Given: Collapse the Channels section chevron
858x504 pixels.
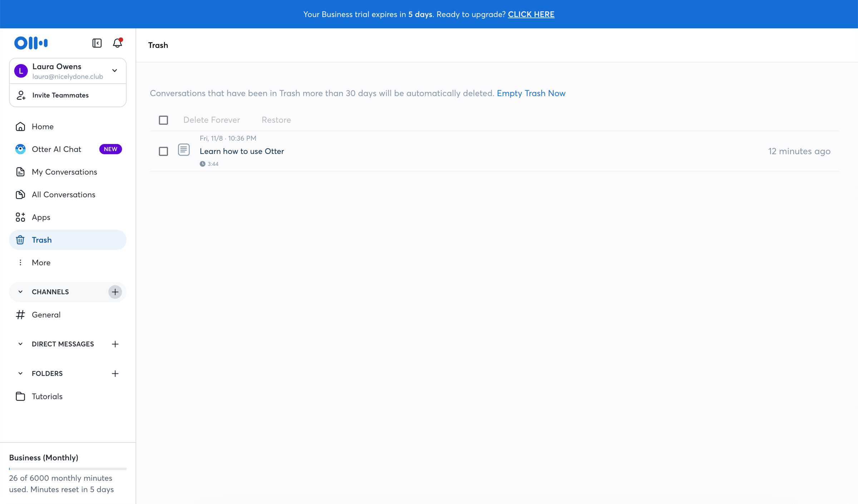Looking at the screenshot, I should point(20,292).
